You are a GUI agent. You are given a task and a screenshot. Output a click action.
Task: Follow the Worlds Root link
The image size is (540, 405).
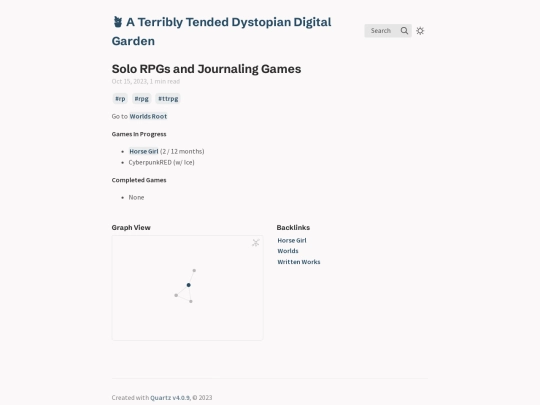point(148,116)
